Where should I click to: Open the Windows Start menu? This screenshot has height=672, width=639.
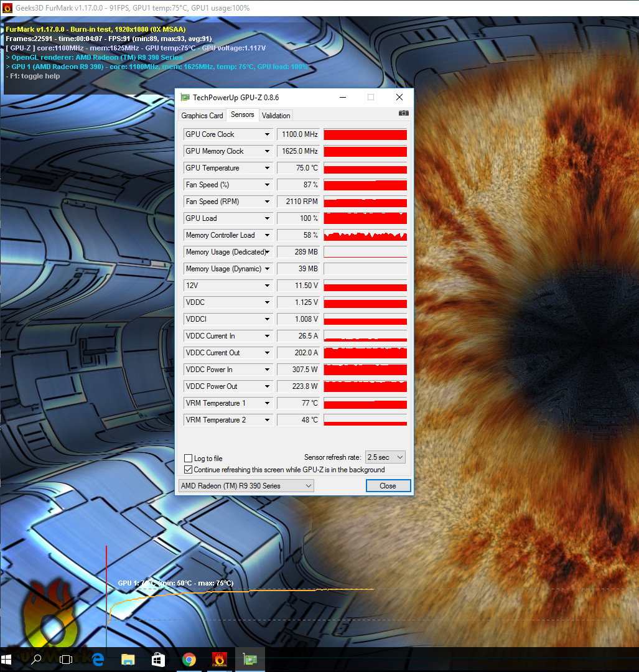point(6,659)
